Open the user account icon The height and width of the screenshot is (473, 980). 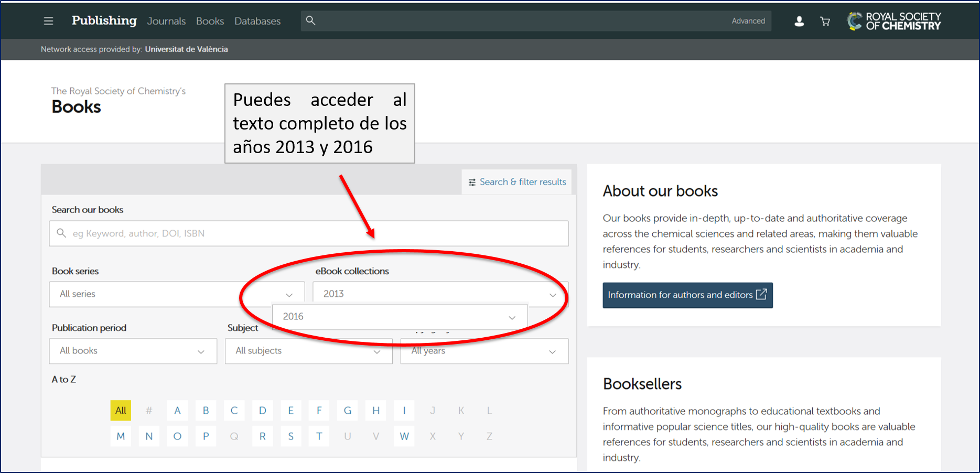(x=799, y=21)
